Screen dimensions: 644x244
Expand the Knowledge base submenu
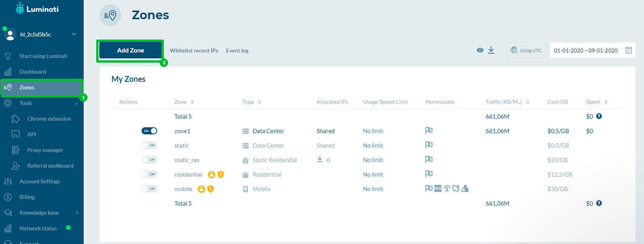click(x=77, y=213)
